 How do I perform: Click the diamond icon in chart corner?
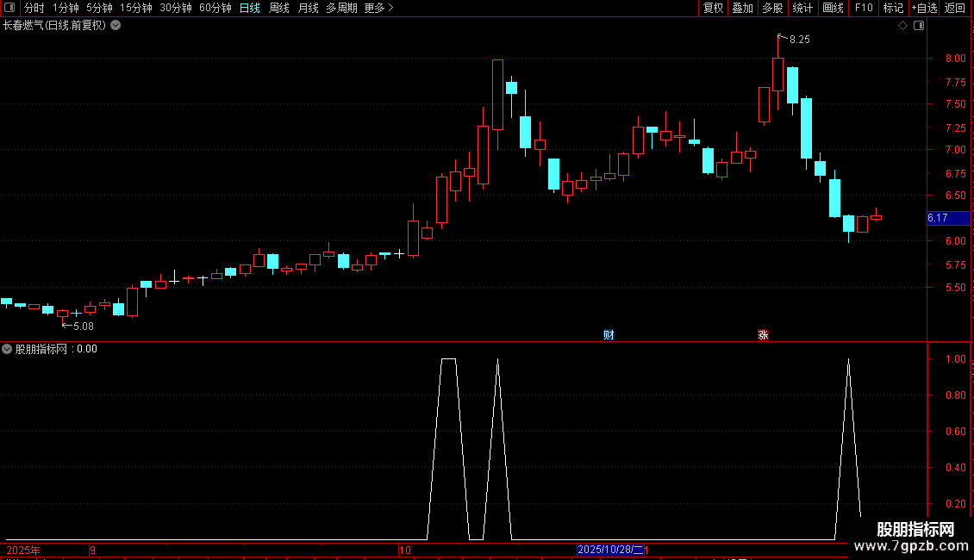click(x=902, y=26)
